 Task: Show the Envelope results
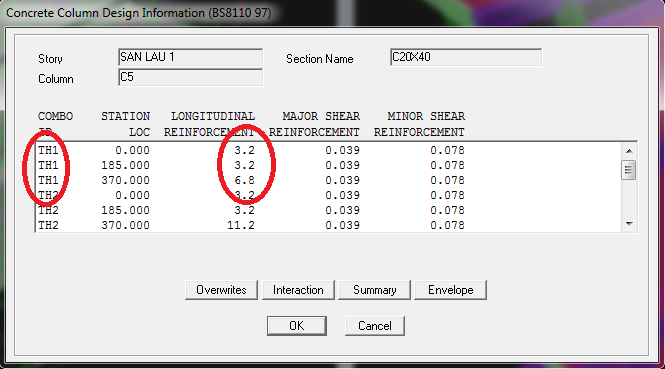pyautogui.click(x=450, y=290)
